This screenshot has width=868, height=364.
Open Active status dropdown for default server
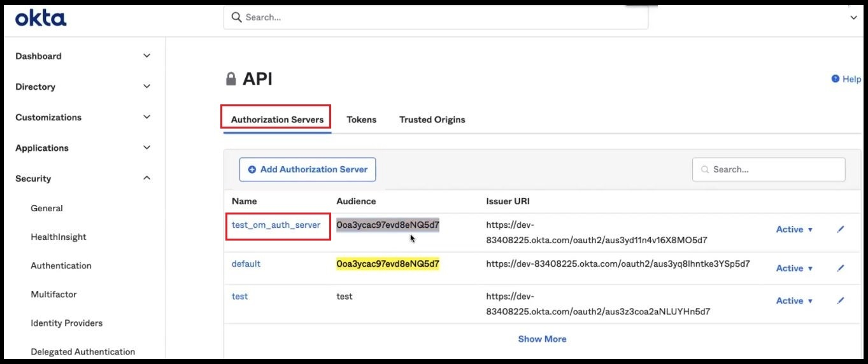click(x=794, y=268)
